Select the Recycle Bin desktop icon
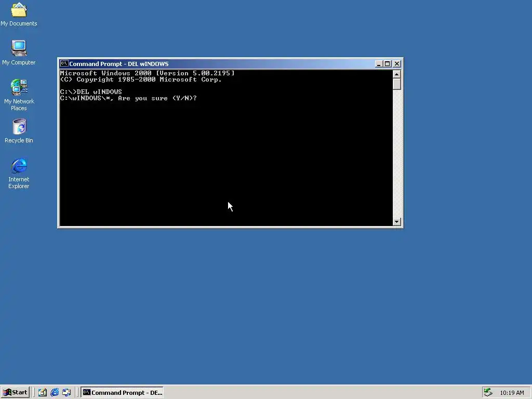Viewport: 532px width, 399px height. tap(19, 131)
